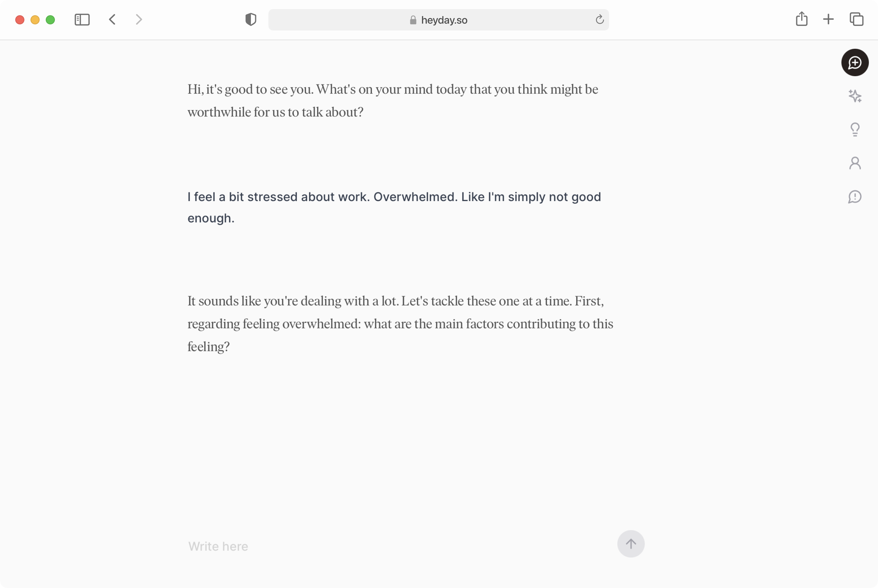This screenshot has width=878, height=588.
Task: Select the heyday.so address bar
Action: click(x=438, y=20)
